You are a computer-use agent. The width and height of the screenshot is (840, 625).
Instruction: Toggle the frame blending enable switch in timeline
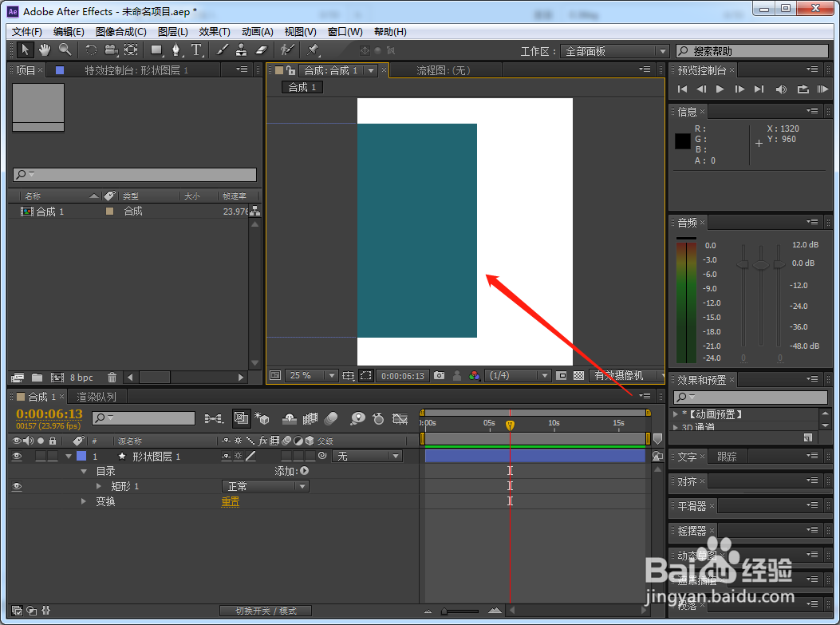tap(310, 418)
